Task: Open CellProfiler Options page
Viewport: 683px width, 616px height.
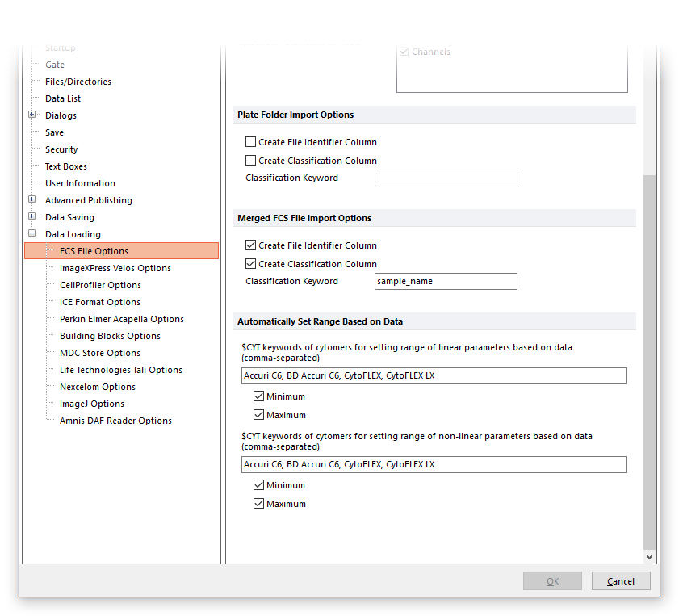Action: pyautogui.click(x=100, y=285)
